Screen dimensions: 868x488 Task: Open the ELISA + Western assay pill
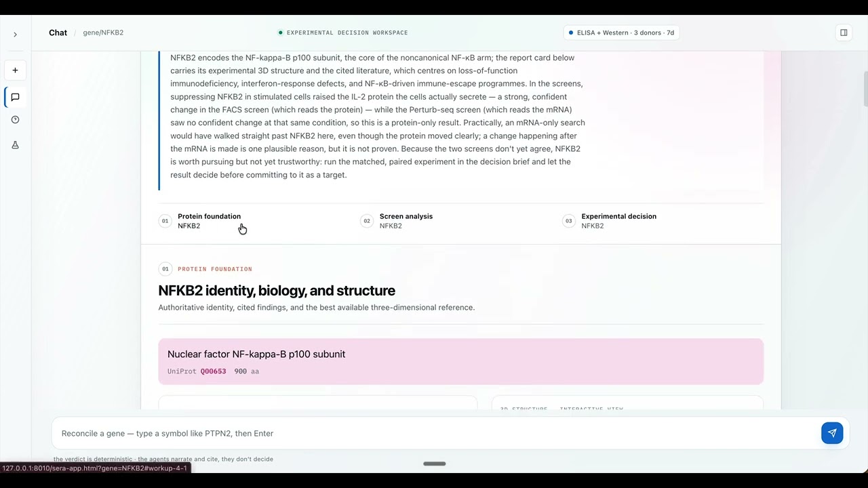(x=621, y=33)
